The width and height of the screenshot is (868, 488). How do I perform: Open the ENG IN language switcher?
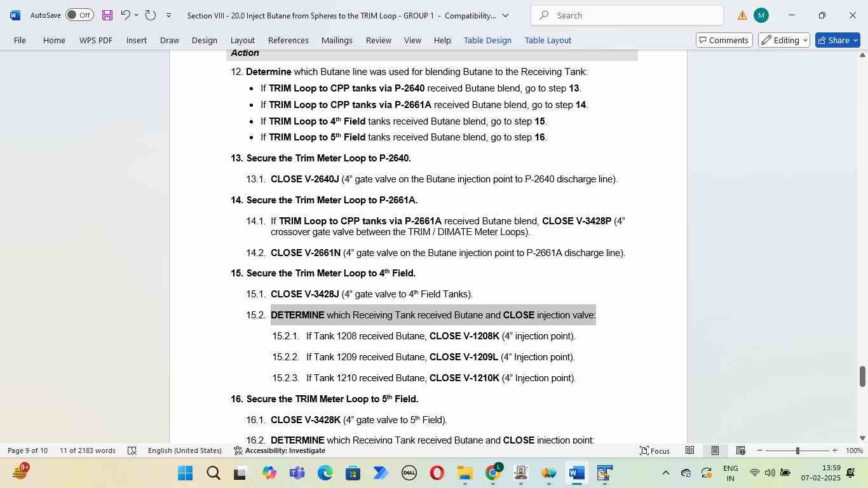[731, 473]
